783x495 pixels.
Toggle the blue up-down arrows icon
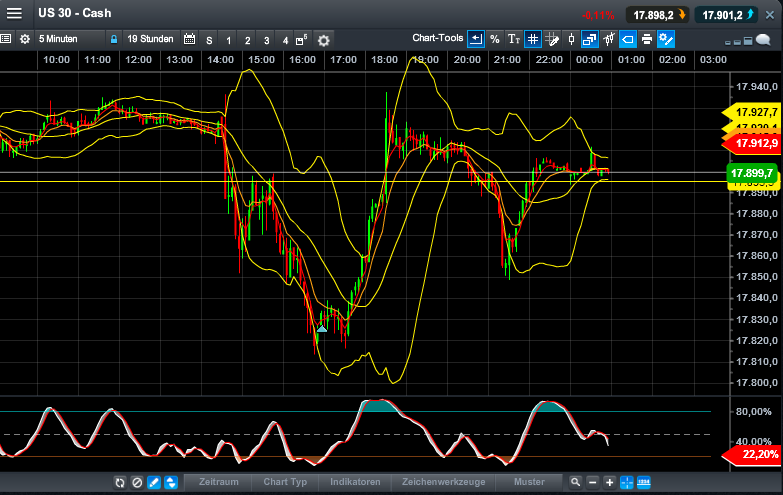pos(171,483)
